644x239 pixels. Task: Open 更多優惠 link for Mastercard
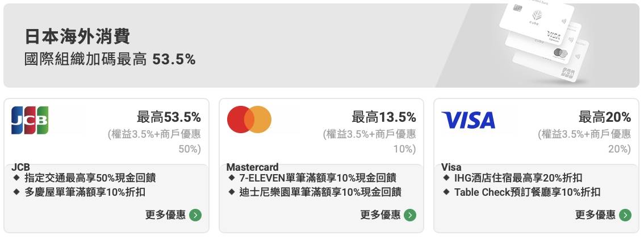tap(380, 215)
